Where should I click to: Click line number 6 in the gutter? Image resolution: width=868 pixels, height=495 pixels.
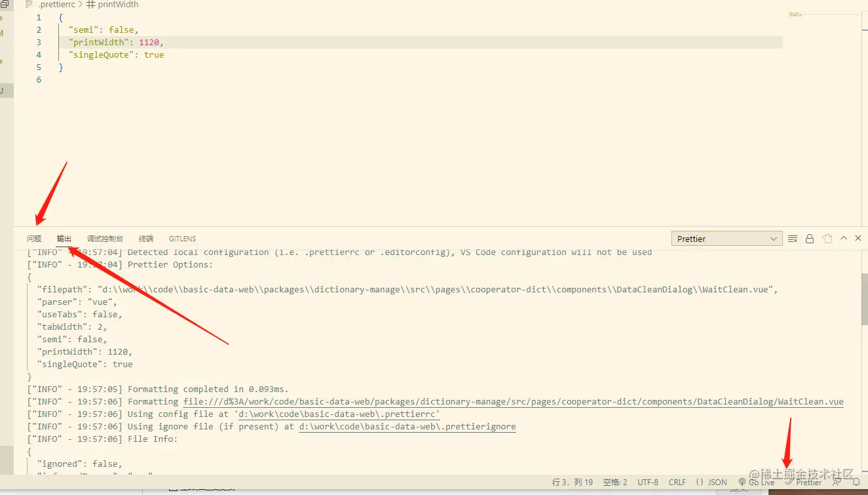tap(39, 79)
